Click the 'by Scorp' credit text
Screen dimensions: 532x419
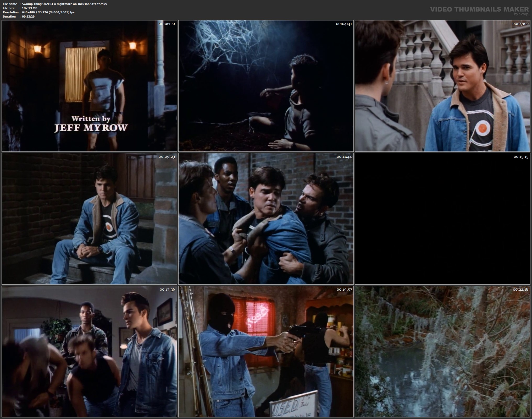pos(521,14)
